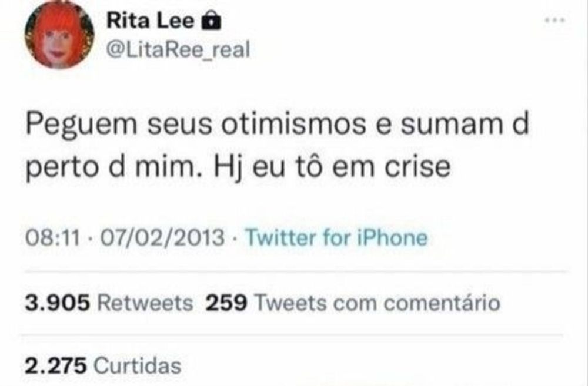The image size is (588, 386).
Task: Open the Curtidas list
Action: [137, 365]
